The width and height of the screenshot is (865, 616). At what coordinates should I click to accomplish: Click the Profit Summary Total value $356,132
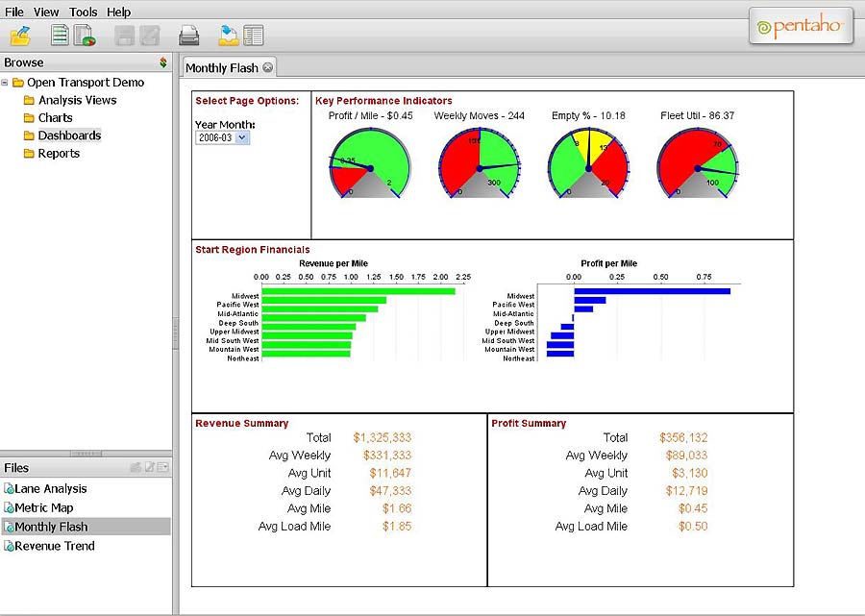[x=683, y=438]
